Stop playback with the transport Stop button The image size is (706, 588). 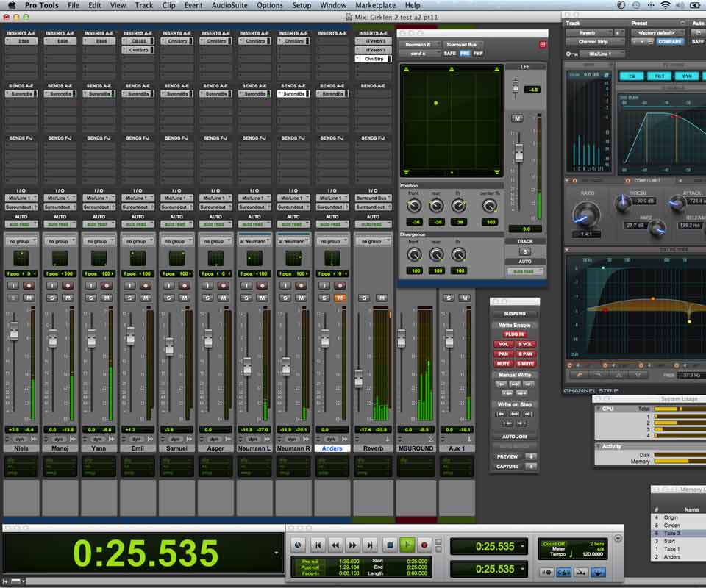[390, 545]
